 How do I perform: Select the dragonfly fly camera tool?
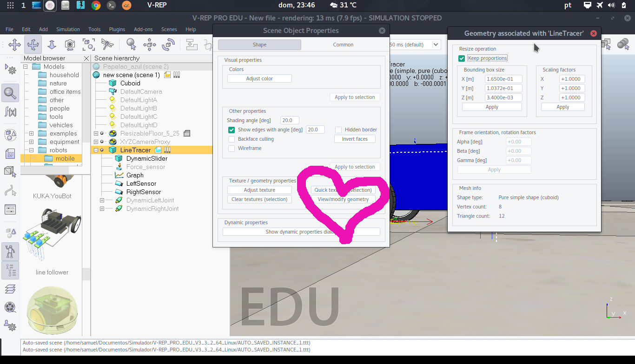pos(107,45)
